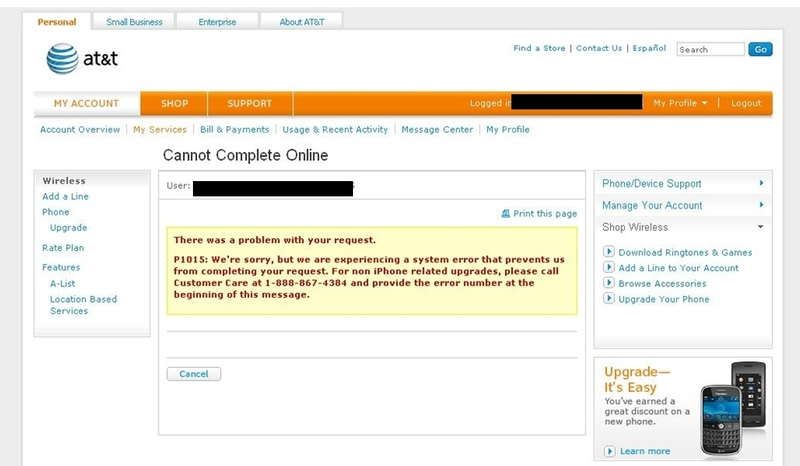Switch to the Enterprise tab
This screenshot has width=800, height=466.
[217, 22]
